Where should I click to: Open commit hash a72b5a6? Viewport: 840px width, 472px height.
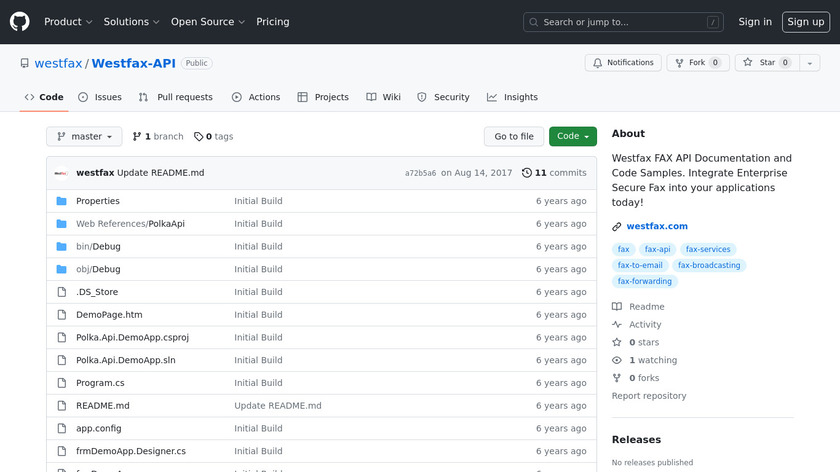point(421,173)
